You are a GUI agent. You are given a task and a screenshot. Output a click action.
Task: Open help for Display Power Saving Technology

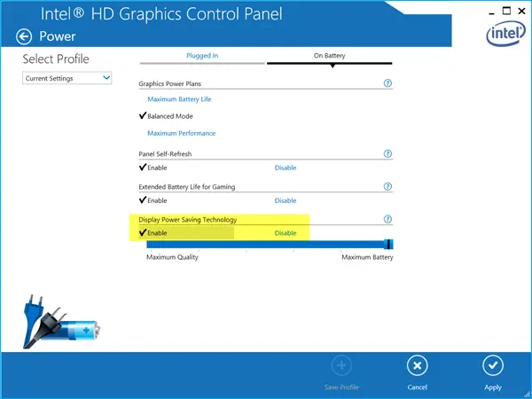[x=387, y=219]
